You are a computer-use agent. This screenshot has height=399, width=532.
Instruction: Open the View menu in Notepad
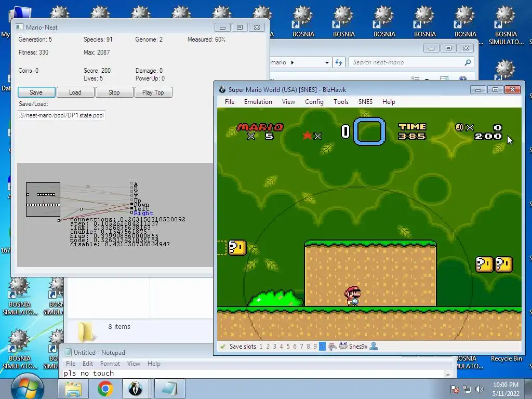[134, 364]
